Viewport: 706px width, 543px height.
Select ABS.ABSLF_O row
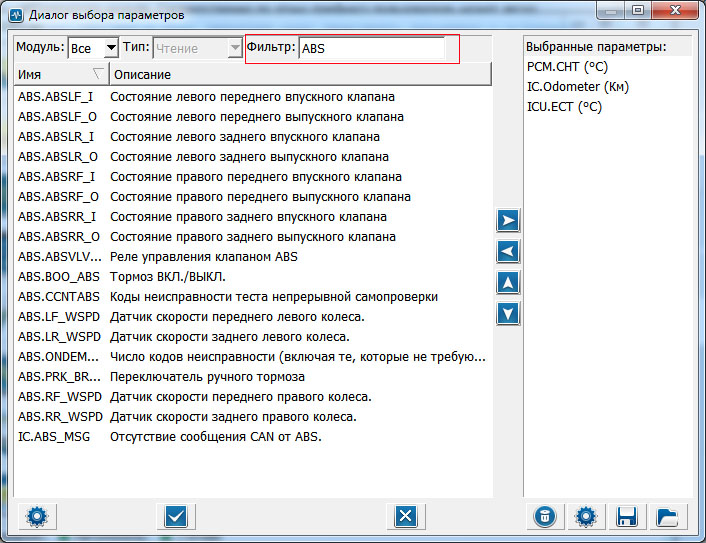tap(252, 117)
